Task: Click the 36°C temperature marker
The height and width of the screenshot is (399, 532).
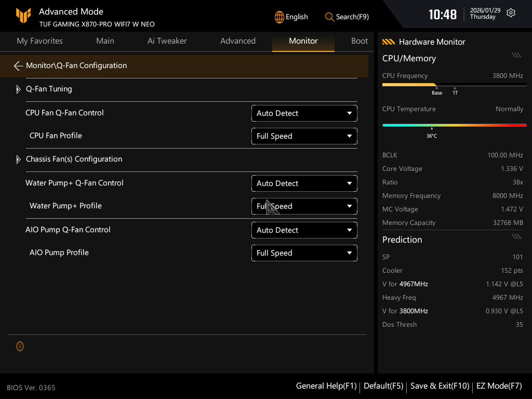Action: (432, 136)
